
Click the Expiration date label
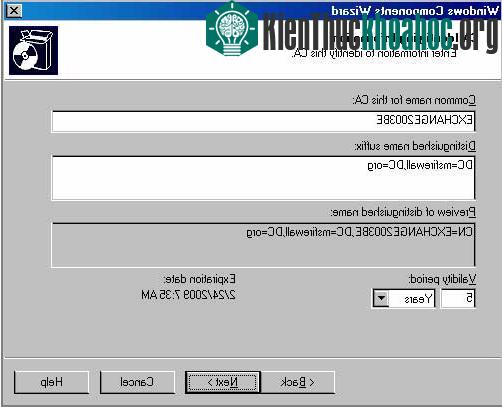pyautogui.click(x=199, y=279)
